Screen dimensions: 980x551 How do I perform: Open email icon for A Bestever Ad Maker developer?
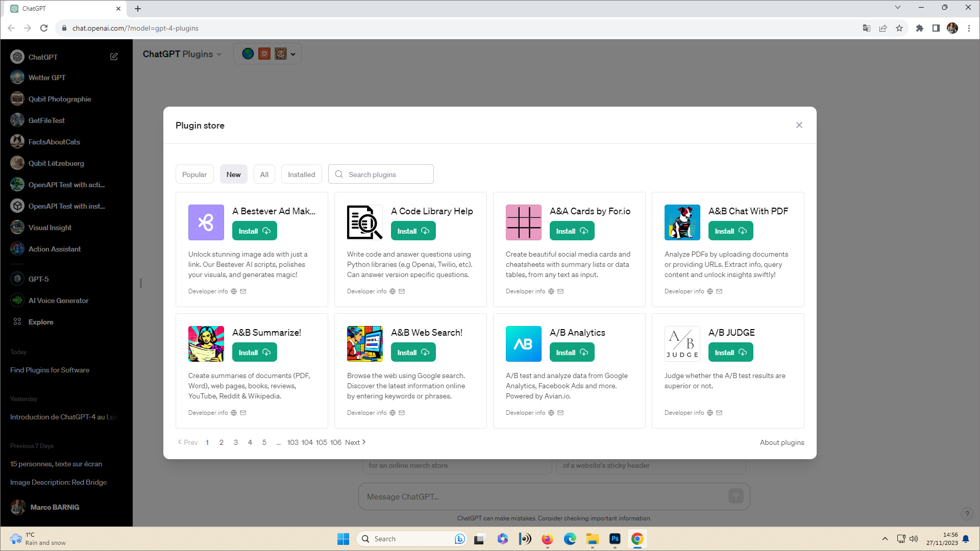point(243,291)
